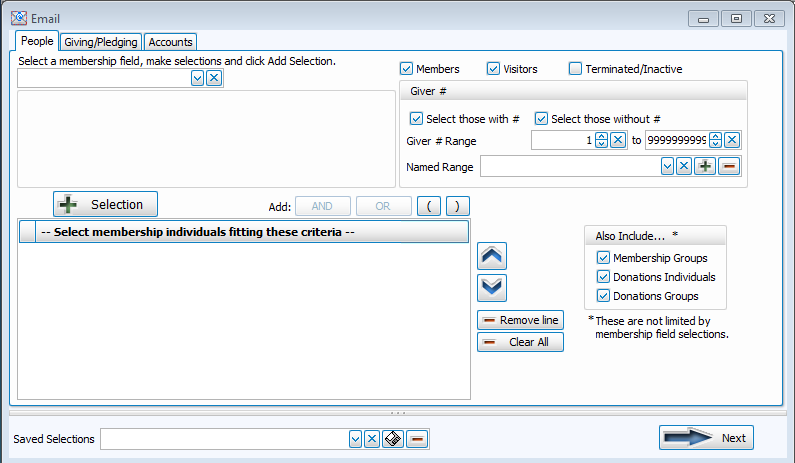This screenshot has height=463, width=795.
Task: Open the Saved Selections dropdown
Action: tap(355, 439)
